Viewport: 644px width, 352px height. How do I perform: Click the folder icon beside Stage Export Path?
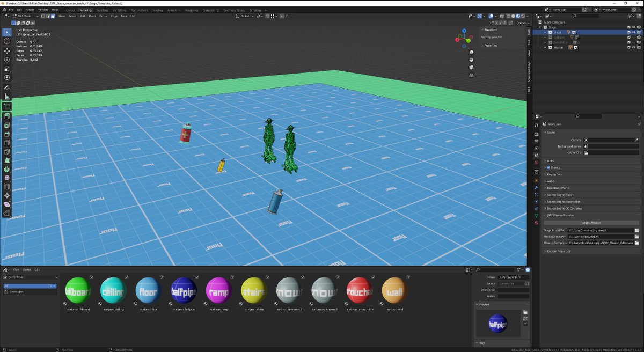636,230
